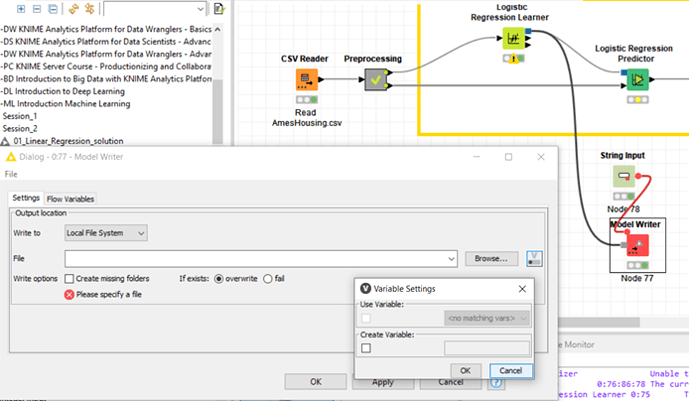Click OK in the Model Writer dialog
This screenshot has height=402, width=690.
click(x=316, y=382)
